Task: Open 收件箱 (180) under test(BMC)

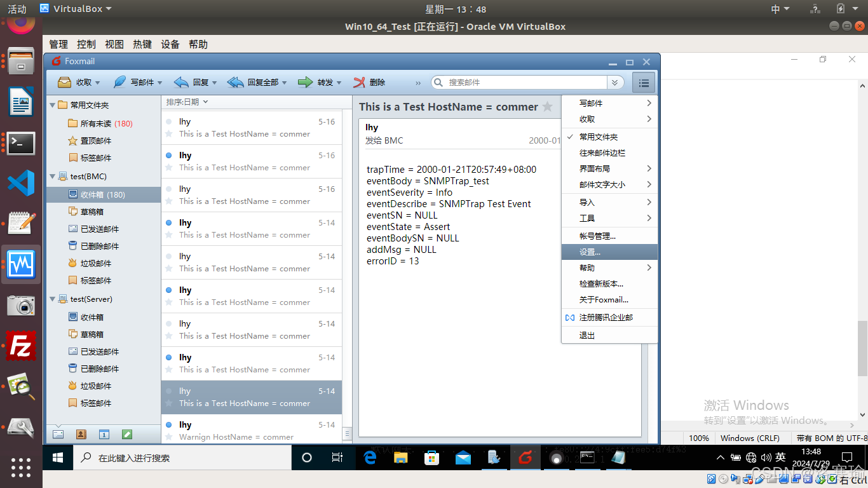Action: pos(104,194)
